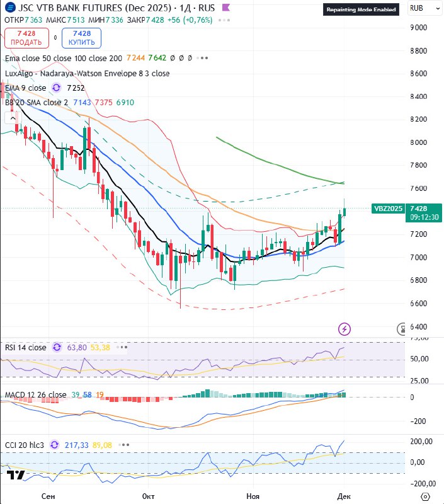The image size is (444, 504).
Task: Open more options dots after OHLC values
Action: 224,21
